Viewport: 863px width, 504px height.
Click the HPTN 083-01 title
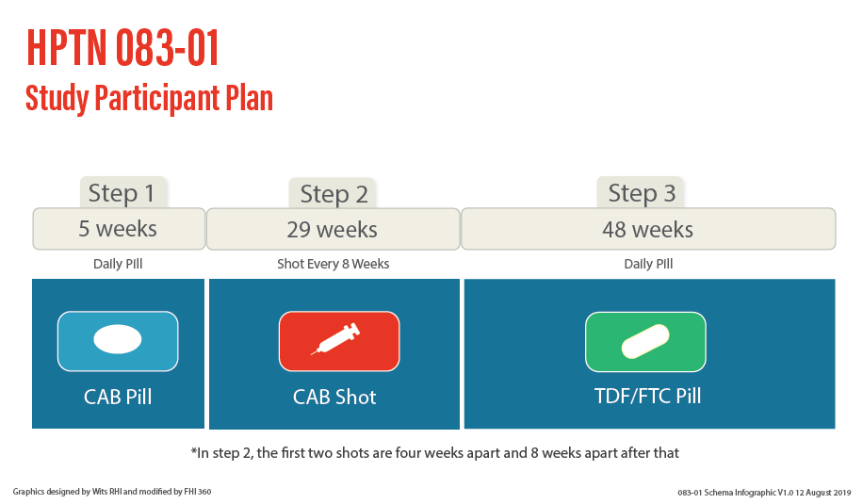coord(122,49)
